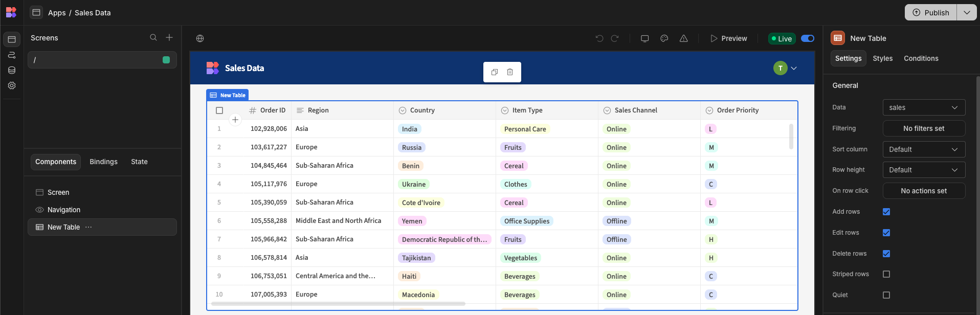Open the device preview size icon
The image size is (980, 315).
click(x=645, y=38)
